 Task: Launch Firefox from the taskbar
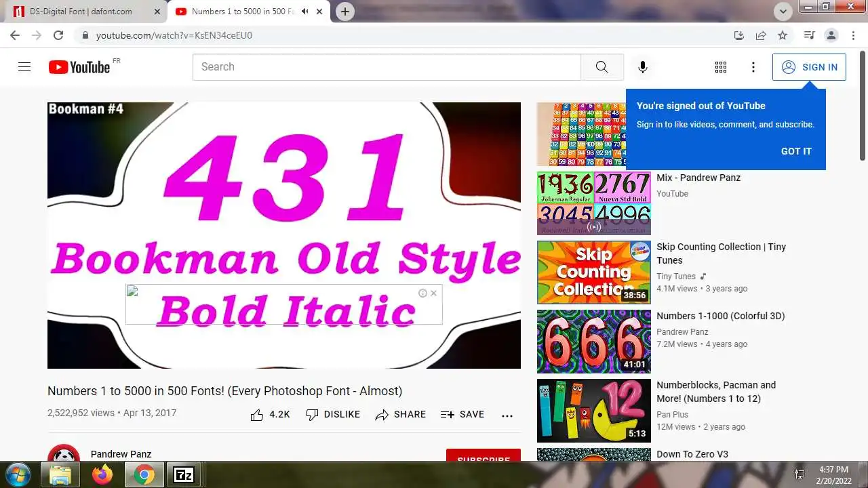click(x=102, y=475)
